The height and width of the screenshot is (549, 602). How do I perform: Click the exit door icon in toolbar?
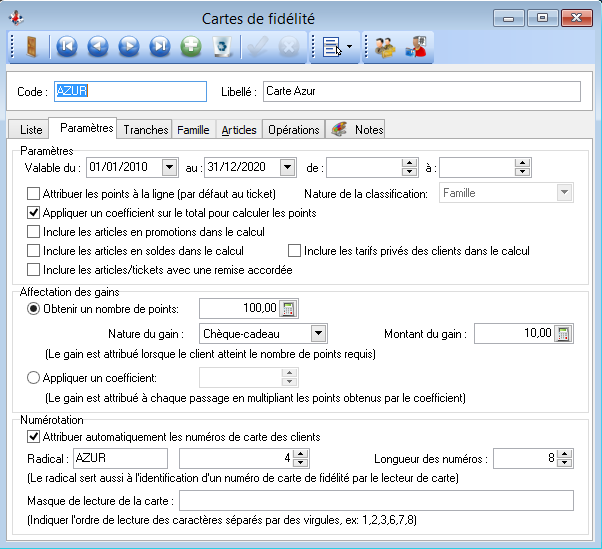(x=29, y=47)
